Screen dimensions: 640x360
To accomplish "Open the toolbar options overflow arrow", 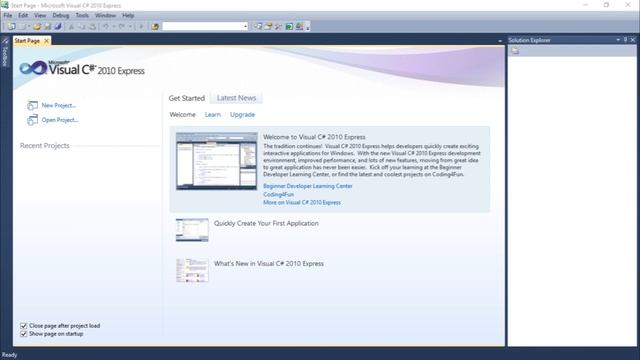I will click(x=308, y=27).
